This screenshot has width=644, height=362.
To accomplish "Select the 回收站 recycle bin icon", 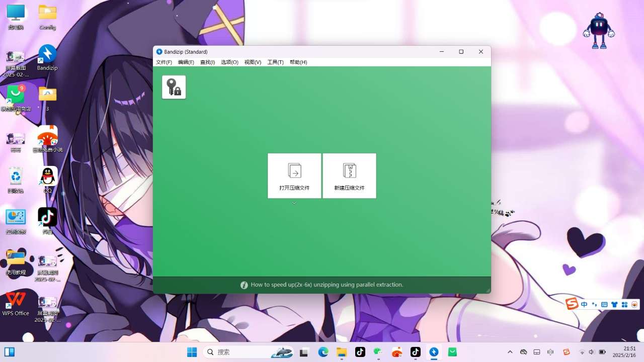I will click(x=16, y=180).
